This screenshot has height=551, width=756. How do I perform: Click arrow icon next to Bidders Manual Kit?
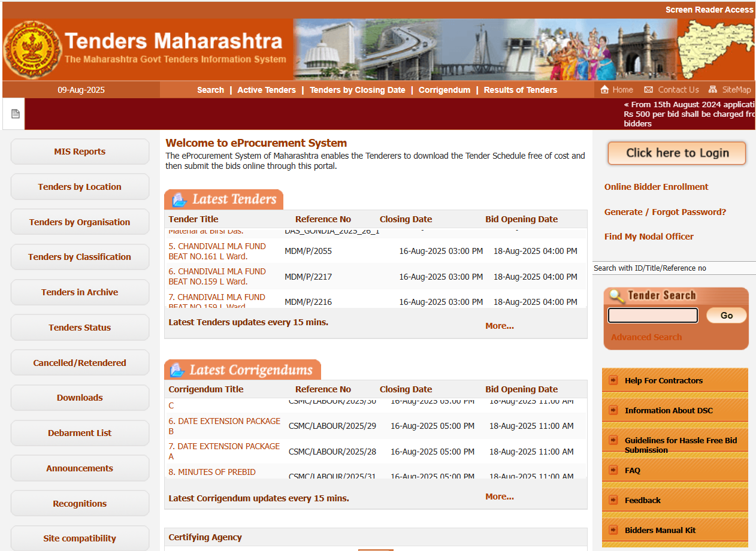click(613, 530)
